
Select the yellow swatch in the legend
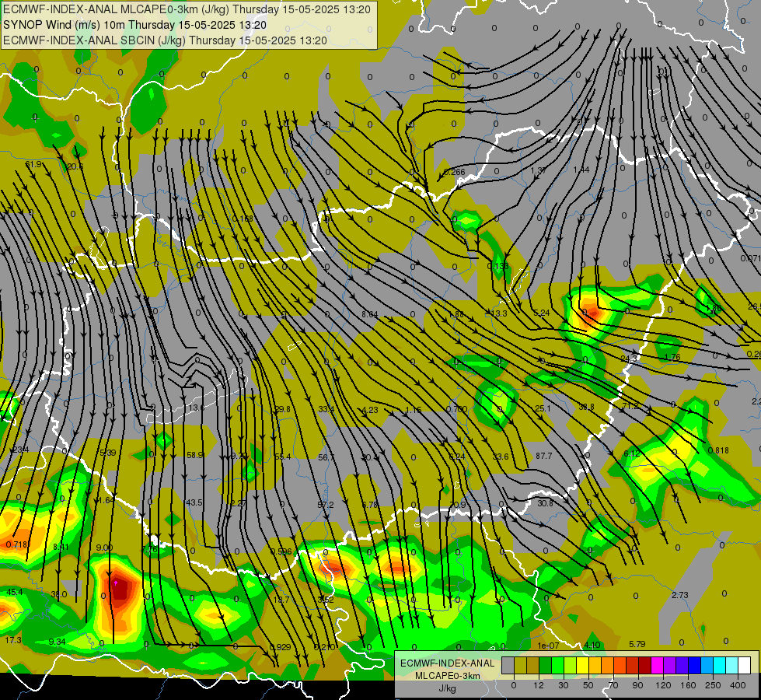click(582, 665)
